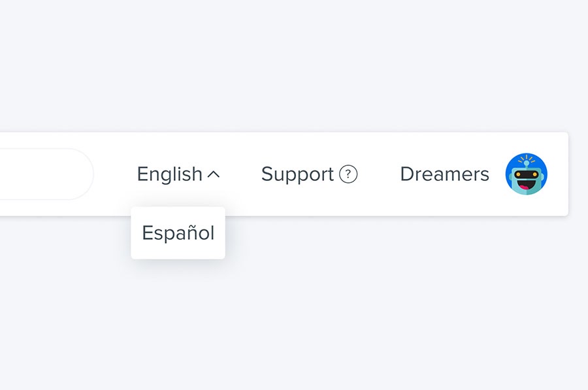Screen dimensions: 588x390
Task: Click the smiling robot face avatar
Action: coord(526,174)
